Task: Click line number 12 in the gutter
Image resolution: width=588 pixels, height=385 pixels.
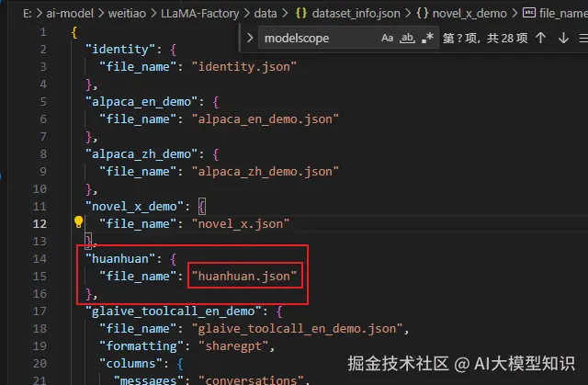Action: tap(40, 224)
